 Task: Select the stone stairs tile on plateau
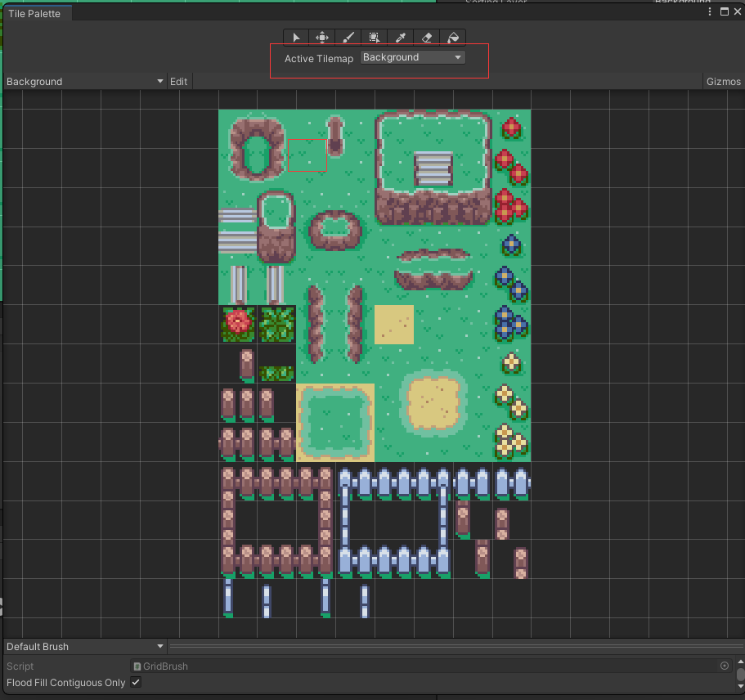point(433,168)
